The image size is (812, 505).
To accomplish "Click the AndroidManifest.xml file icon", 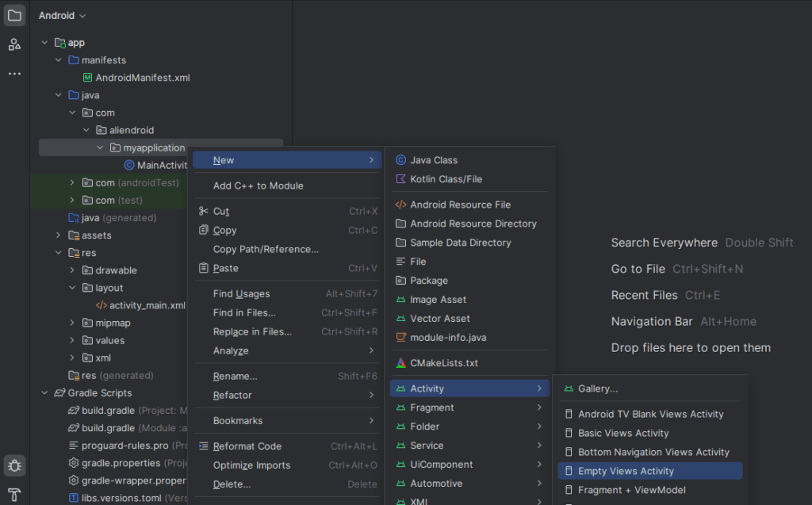I will (x=87, y=78).
